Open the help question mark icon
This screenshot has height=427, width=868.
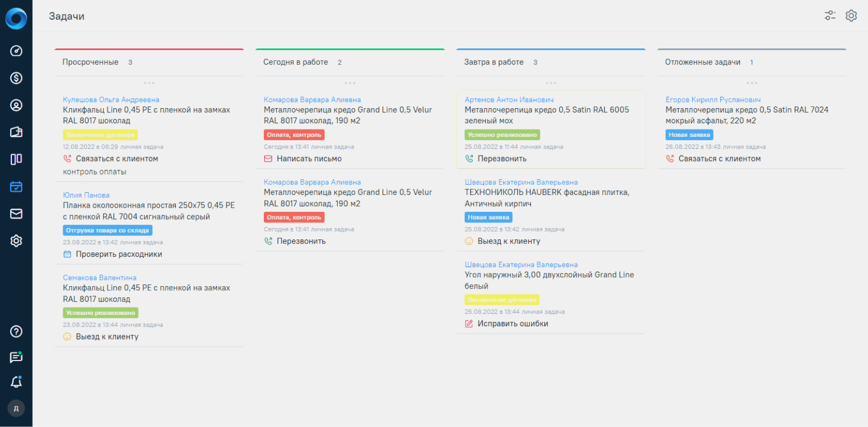pyautogui.click(x=16, y=331)
